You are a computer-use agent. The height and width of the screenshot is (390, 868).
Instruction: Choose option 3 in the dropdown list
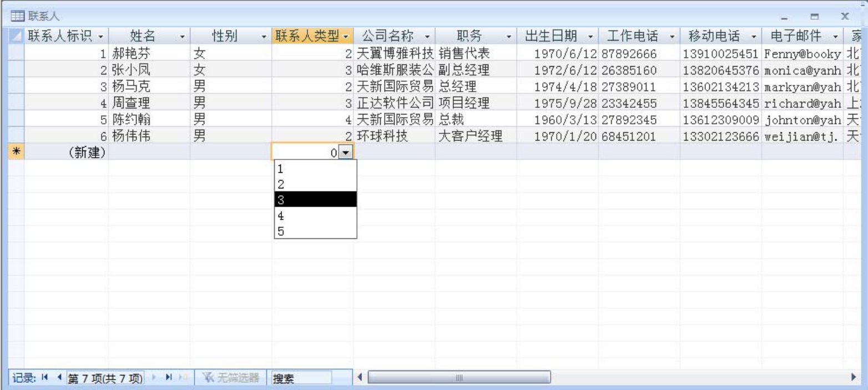[315, 199]
